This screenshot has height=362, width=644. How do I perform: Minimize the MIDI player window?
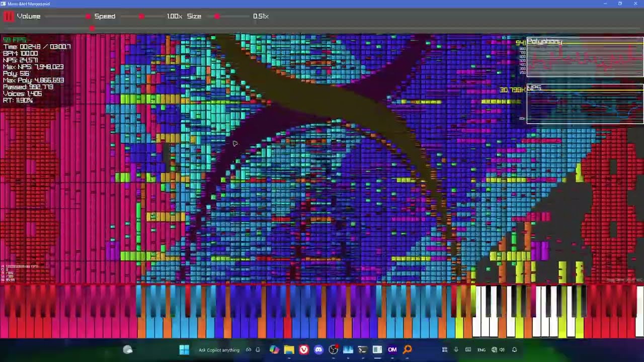tap(605, 4)
